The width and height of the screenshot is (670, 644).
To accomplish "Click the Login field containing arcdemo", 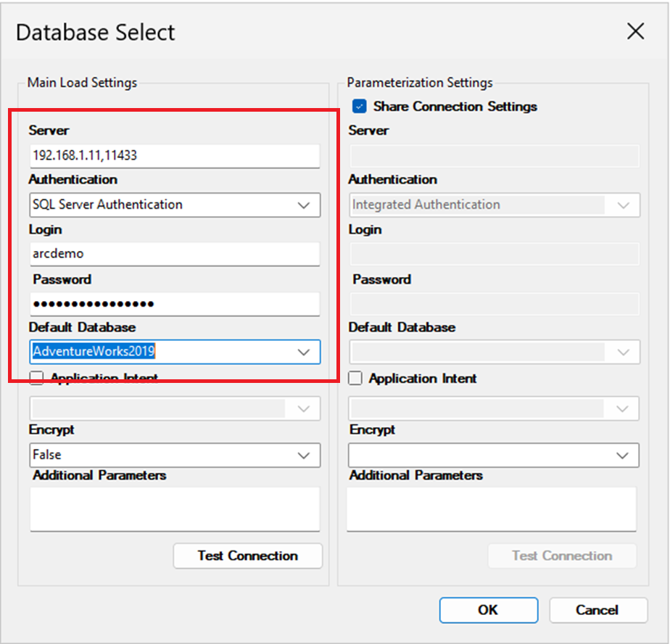I will [175, 254].
